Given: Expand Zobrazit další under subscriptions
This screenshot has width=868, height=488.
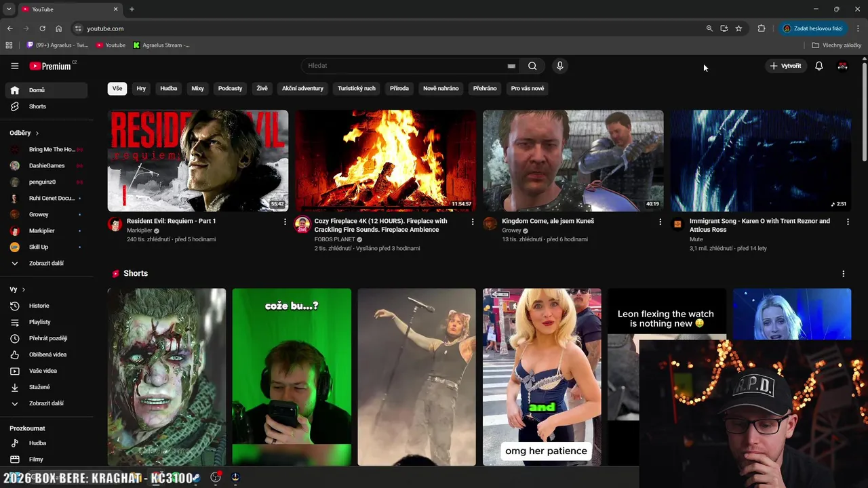Looking at the screenshot, I should pos(47,263).
